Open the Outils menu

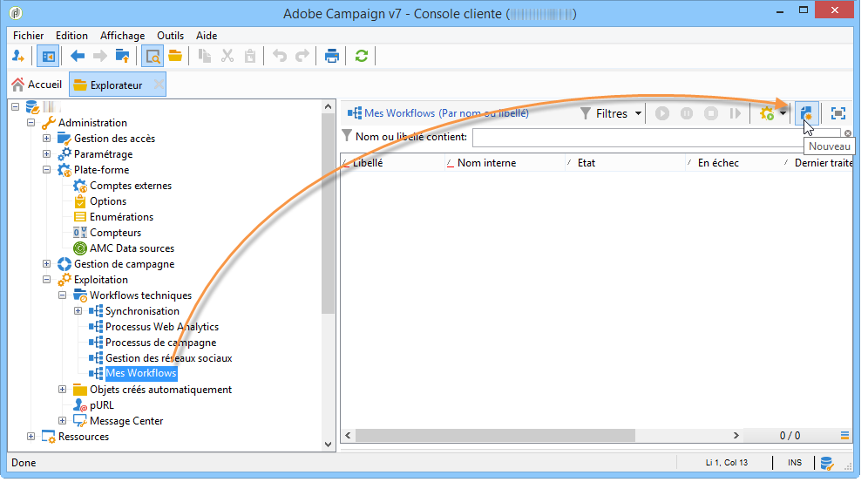pos(170,36)
